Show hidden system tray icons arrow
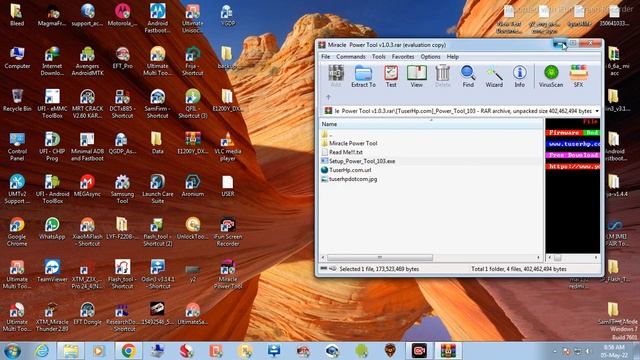Screen dimensions: 640x360 pos(554,351)
